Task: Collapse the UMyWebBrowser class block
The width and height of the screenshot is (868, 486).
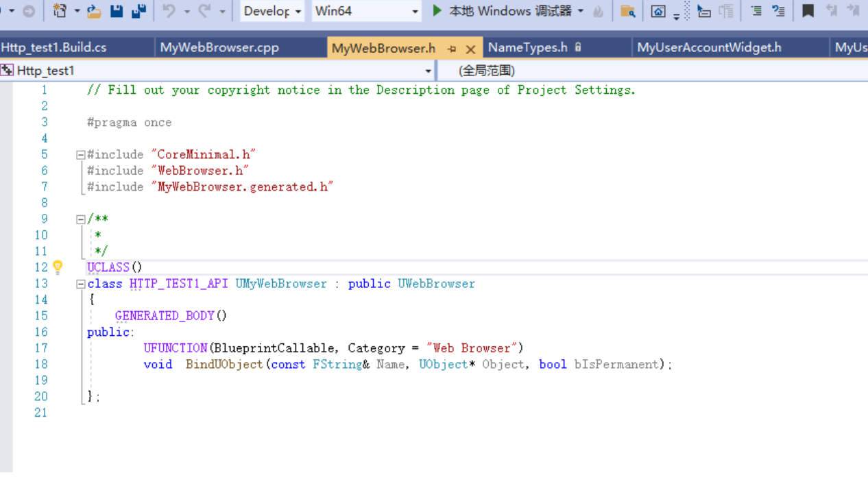Action: pyautogui.click(x=81, y=284)
